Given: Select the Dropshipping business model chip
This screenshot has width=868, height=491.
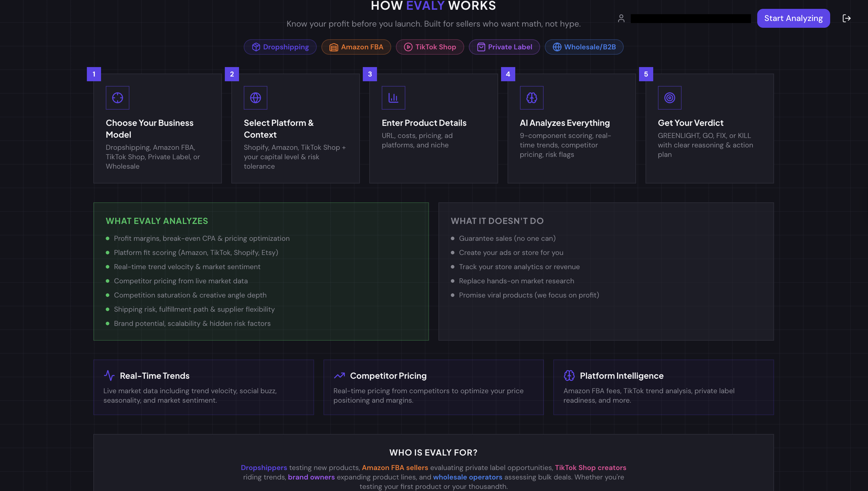Looking at the screenshot, I should point(280,47).
